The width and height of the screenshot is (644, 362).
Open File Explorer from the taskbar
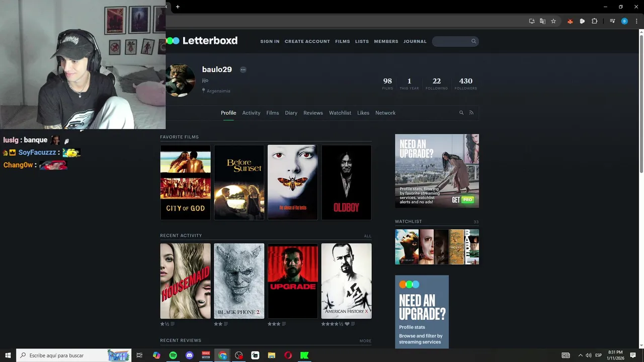(x=272, y=355)
